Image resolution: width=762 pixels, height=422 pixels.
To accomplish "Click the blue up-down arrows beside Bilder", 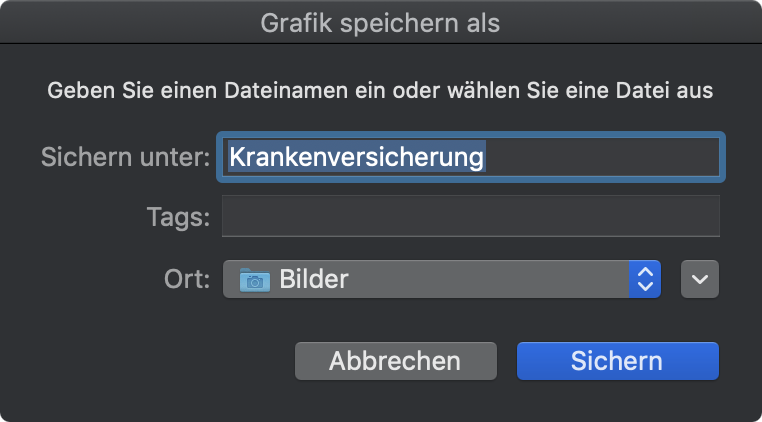I will [644, 279].
